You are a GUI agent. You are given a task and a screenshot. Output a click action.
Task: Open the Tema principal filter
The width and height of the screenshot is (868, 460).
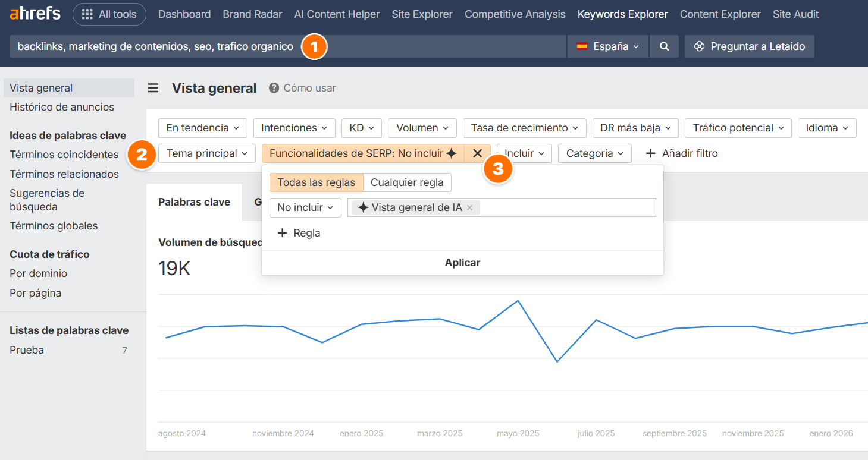pyautogui.click(x=207, y=153)
